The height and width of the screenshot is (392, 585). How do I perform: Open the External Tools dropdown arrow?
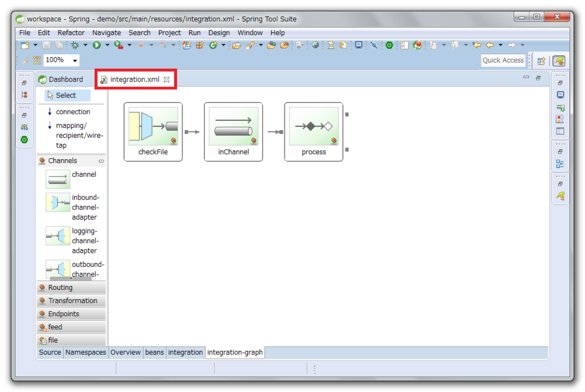coord(130,45)
